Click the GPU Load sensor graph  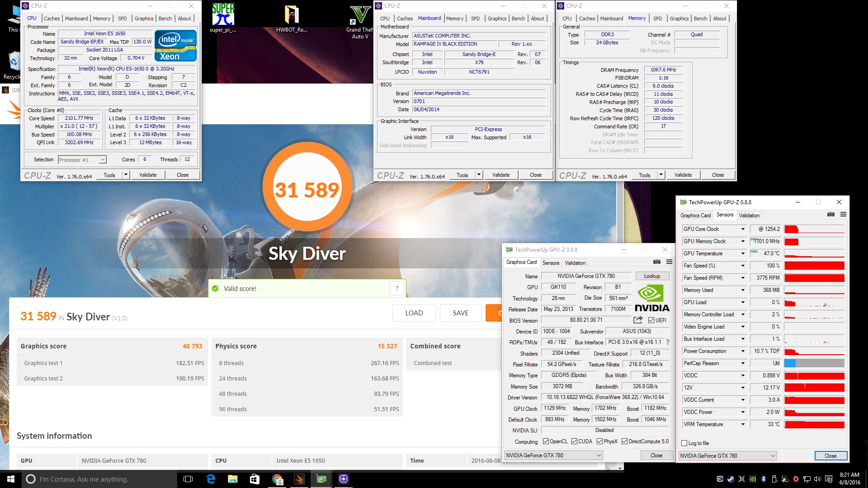(x=814, y=302)
